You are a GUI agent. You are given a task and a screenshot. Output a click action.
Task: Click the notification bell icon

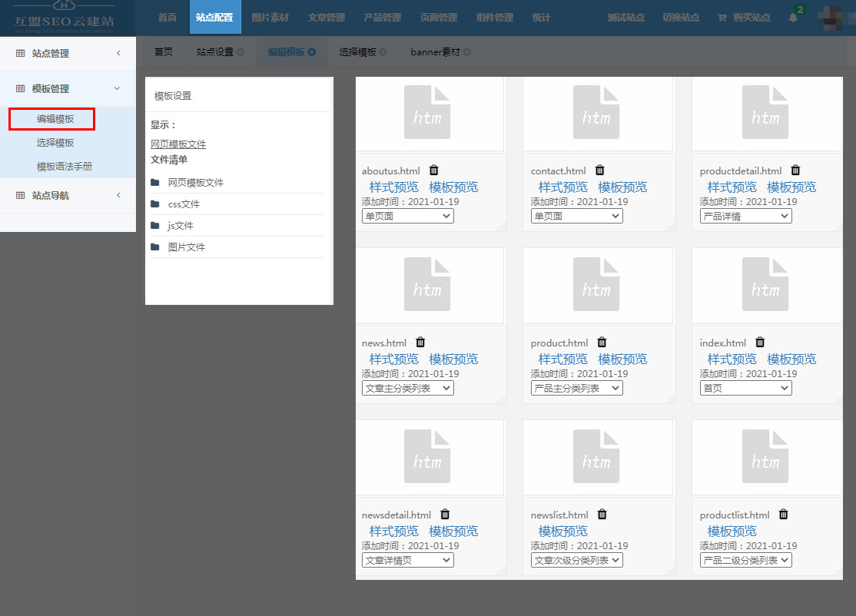[x=793, y=17]
